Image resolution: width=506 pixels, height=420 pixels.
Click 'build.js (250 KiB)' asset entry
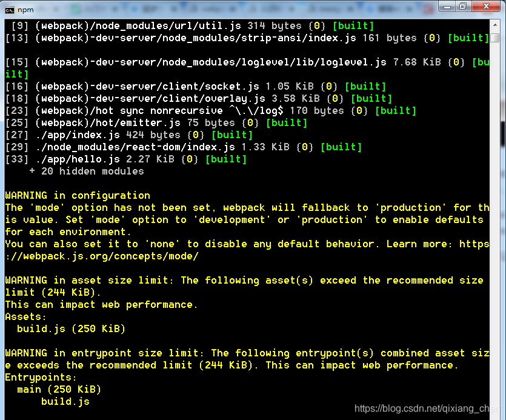71,328
